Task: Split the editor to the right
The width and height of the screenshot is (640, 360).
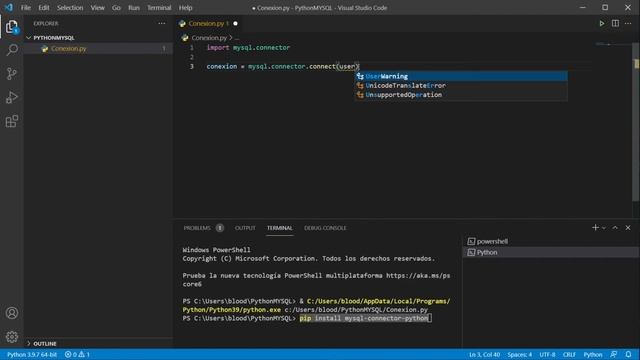Action: point(615,24)
